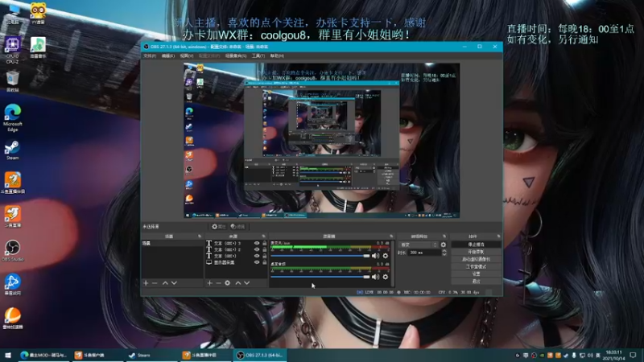
Task: Open the 文件 menu in OBS
Action: pos(150,56)
